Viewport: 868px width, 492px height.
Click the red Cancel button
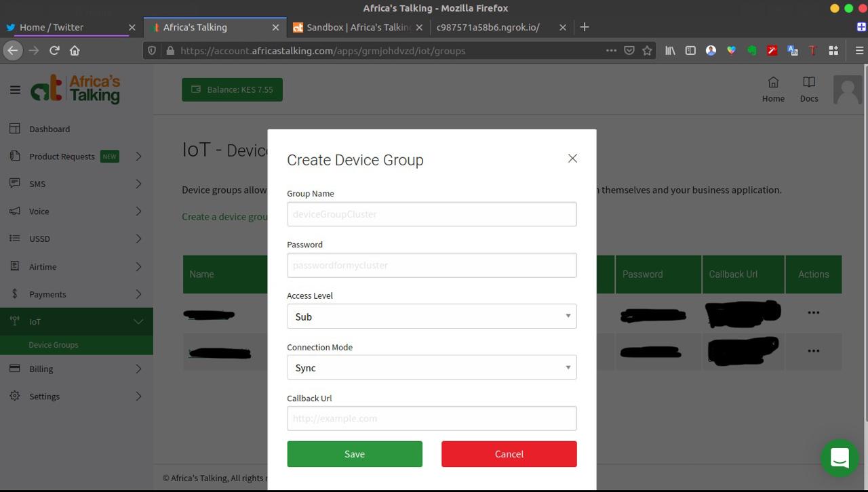[x=509, y=454]
